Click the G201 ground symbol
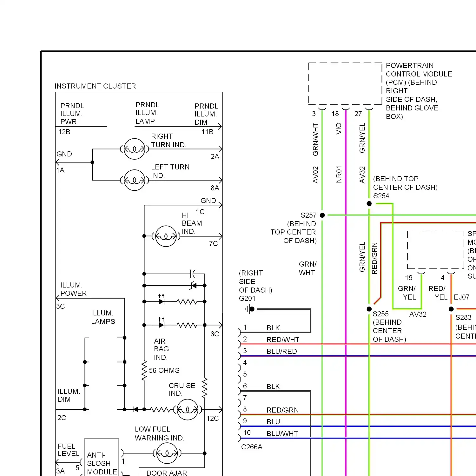This screenshot has height=476, width=476. 250,309
